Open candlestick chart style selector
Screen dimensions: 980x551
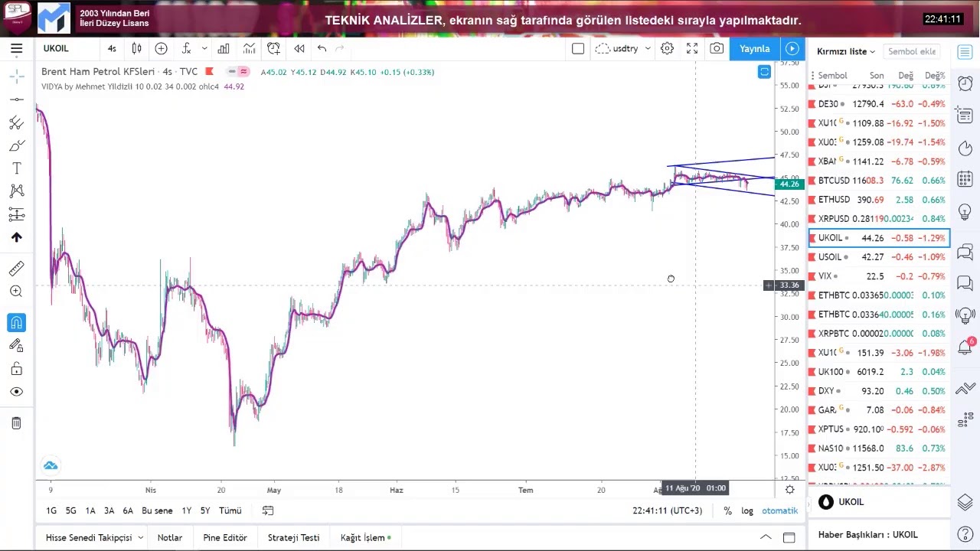(136, 48)
